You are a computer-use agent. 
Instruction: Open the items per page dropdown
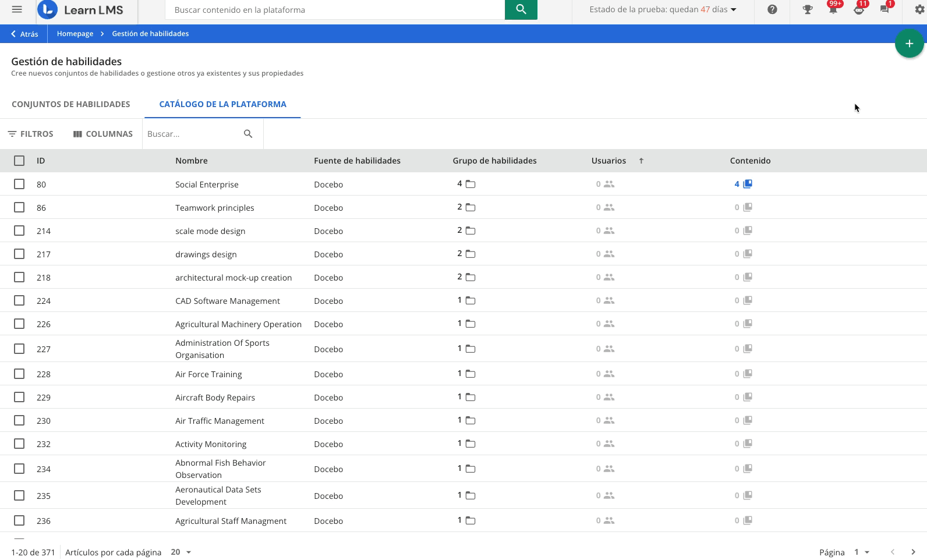click(x=181, y=552)
